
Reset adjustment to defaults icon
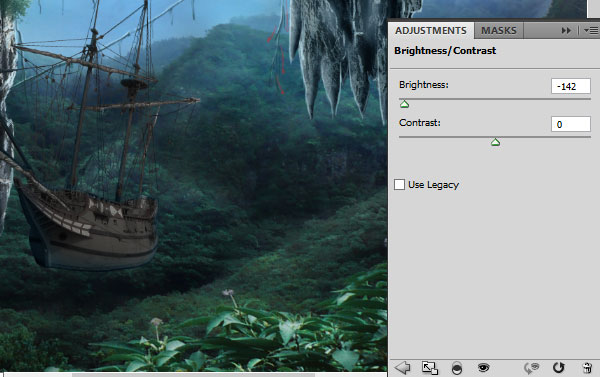(558, 368)
